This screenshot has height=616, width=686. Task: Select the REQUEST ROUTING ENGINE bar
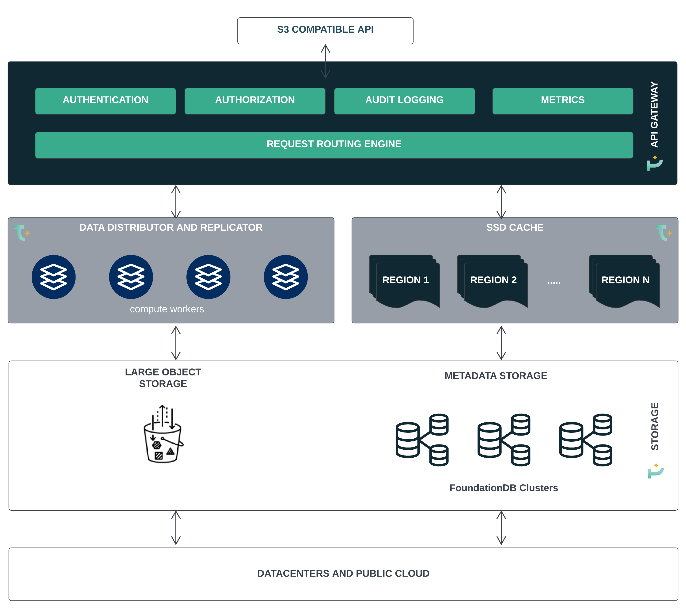pos(334,145)
